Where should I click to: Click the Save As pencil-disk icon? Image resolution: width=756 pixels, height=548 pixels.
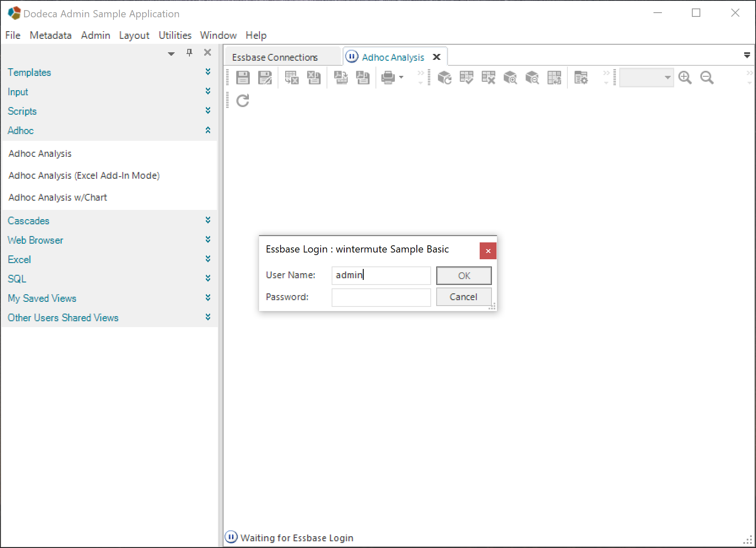pyautogui.click(x=265, y=78)
